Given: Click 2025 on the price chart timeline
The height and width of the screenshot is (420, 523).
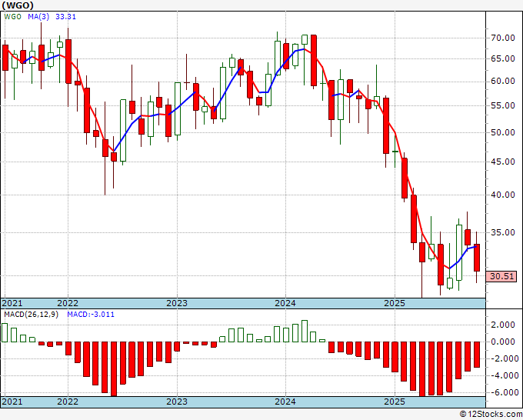Looking at the screenshot, I should pos(395,303).
